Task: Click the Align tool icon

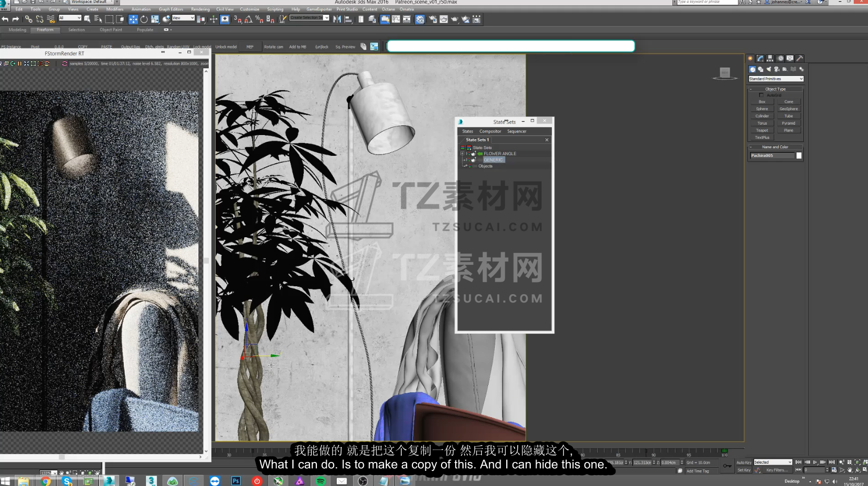Action: pyautogui.click(x=348, y=19)
